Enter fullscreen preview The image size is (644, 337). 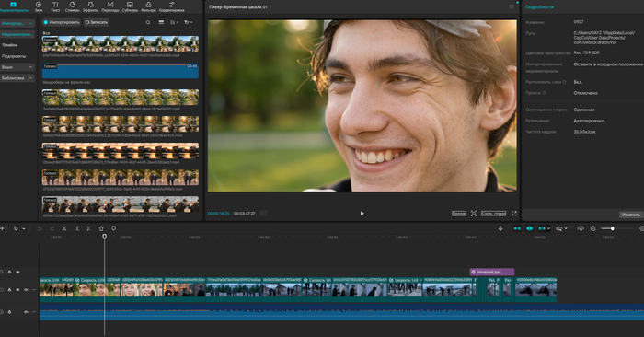coord(513,214)
